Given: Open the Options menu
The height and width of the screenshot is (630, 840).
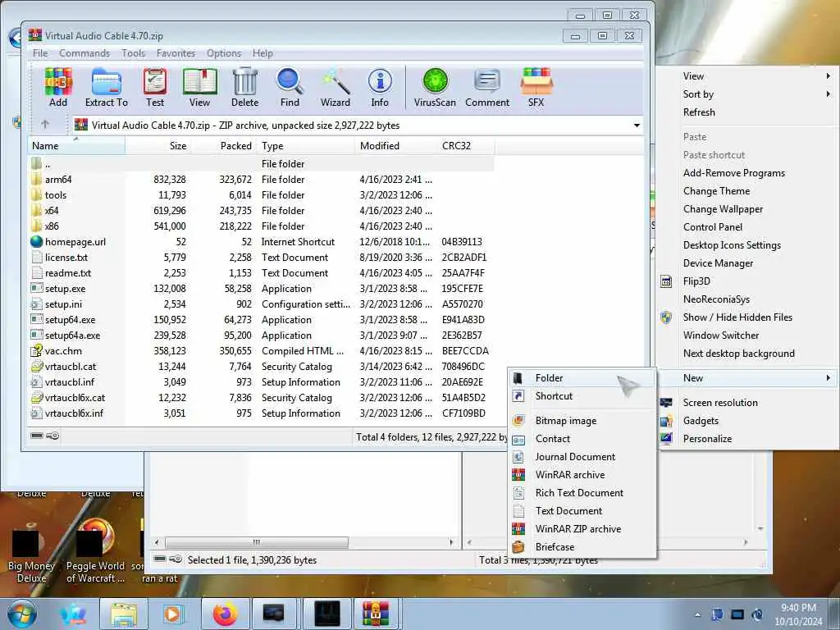Looking at the screenshot, I should [x=224, y=53].
